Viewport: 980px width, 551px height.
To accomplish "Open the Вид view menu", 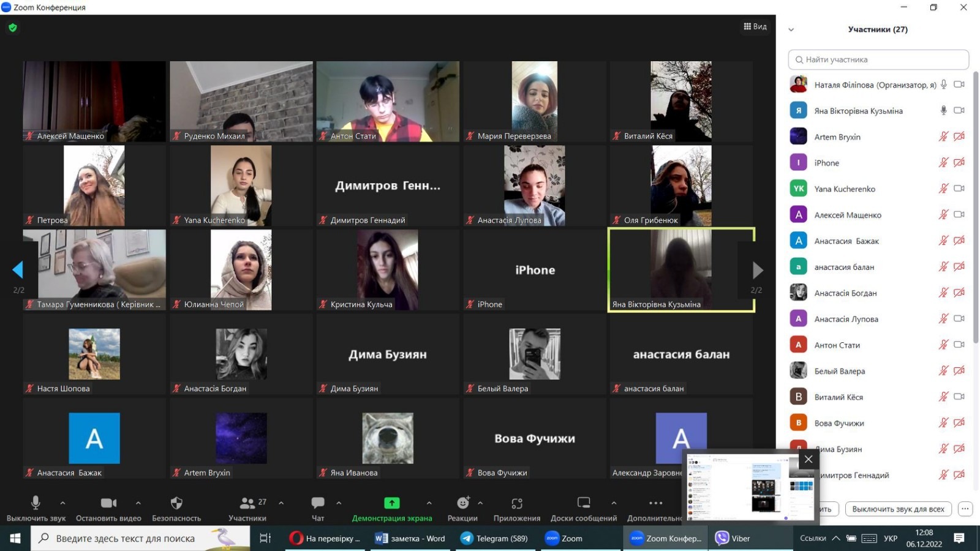I will [755, 26].
